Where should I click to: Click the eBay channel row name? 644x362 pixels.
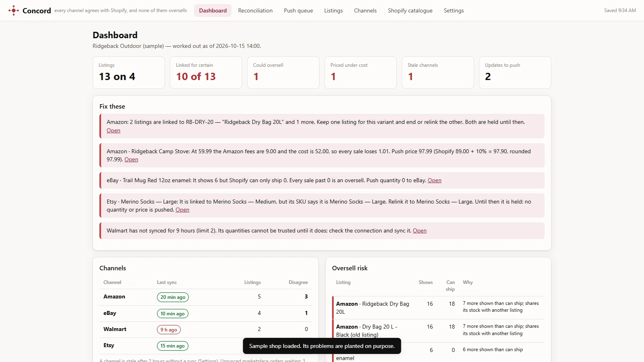(110, 313)
